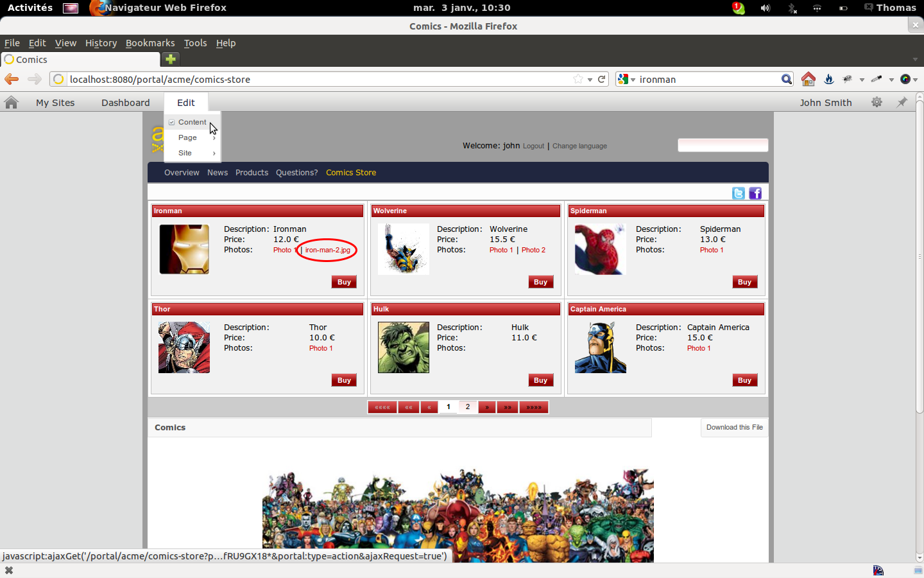Open the Comics Store page
The image size is (924, 578).
click(x=351, y=173)
